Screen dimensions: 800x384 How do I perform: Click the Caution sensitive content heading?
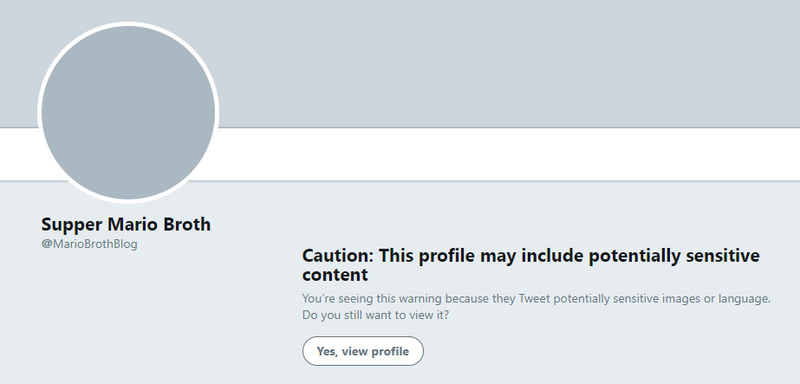[x=531, y=265]
